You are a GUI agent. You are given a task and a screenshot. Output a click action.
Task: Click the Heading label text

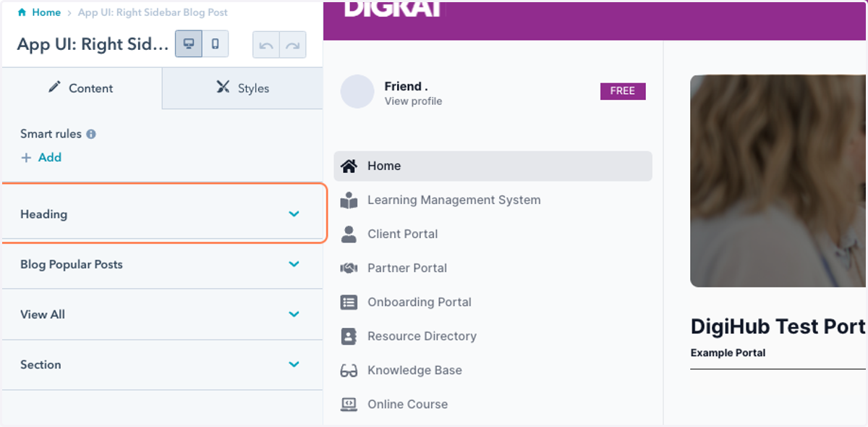point(43,214)
